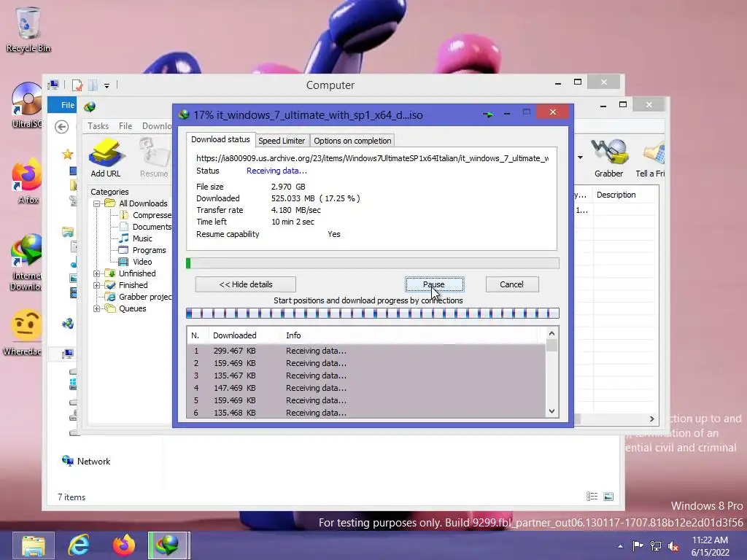Screen dimensions: 747x560
Task: Click the green arrow icon in download title bar
Action: pyautogui.click(x=488, y=114)
